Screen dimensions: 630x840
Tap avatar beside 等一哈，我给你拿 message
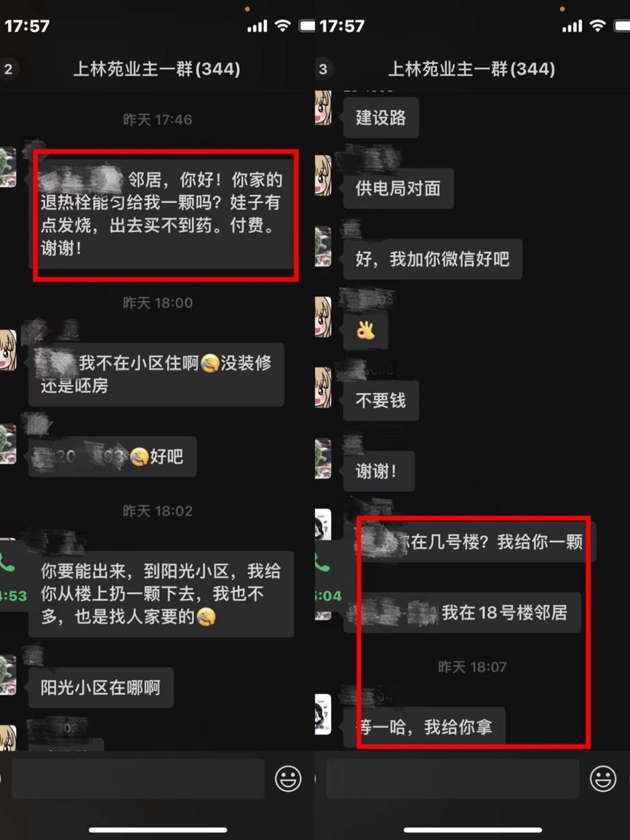323,714
